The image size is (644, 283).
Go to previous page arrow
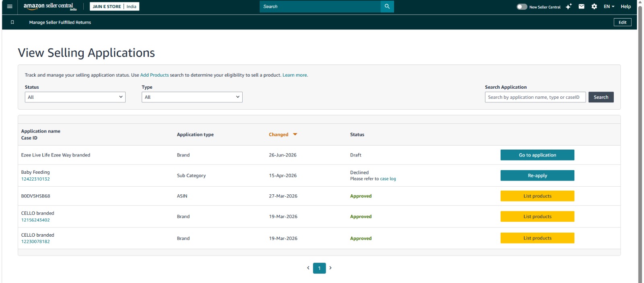[x=308, y=268]
